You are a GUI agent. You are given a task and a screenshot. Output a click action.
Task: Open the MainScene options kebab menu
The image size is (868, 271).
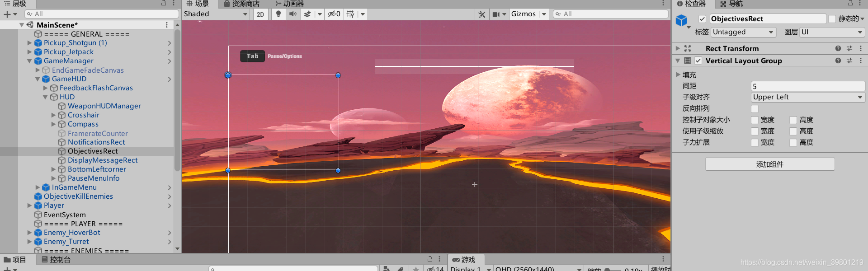point(167,25)
